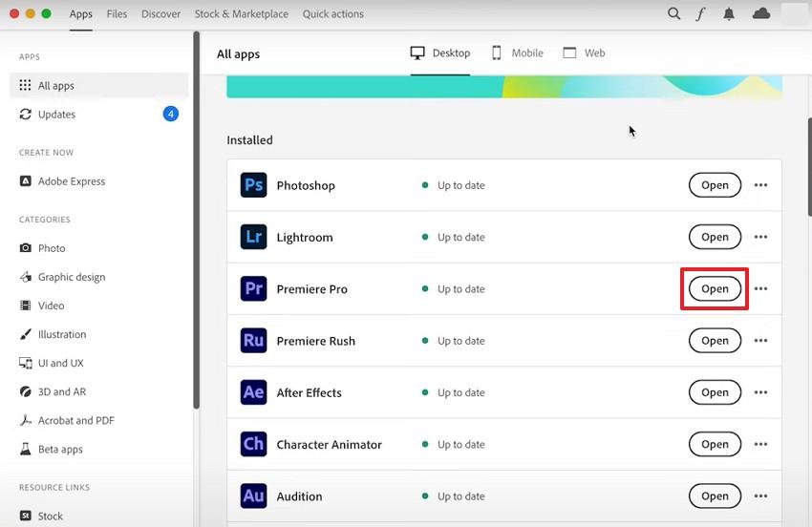Open the Quick actions tab
812x527 pixels.
pyautogui.click(x=333, y=14)
